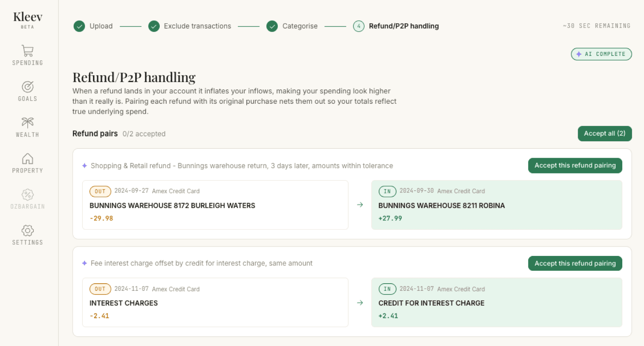Click Amex Credit Card label on Bunnings Robina
The height and width of the screenshot is (346, 644).
(x=461, y=191)
